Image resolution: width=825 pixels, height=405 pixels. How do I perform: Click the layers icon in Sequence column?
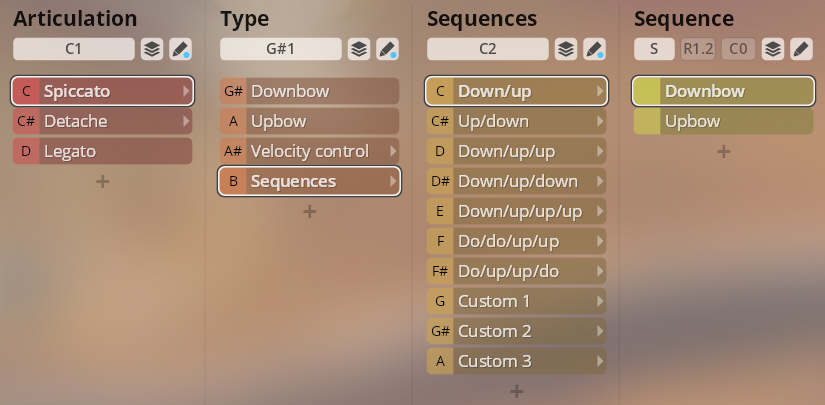point(772,49)
